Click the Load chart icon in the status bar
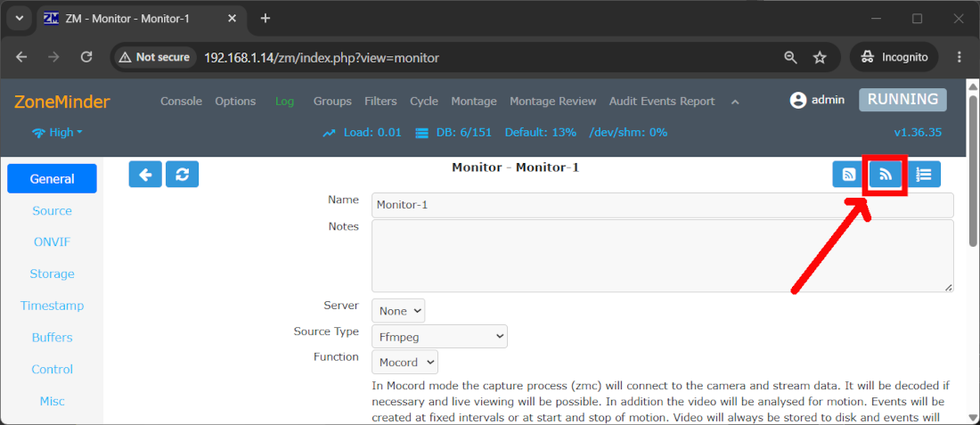Viewport: 980px width, 425px height. coord(330,133)
